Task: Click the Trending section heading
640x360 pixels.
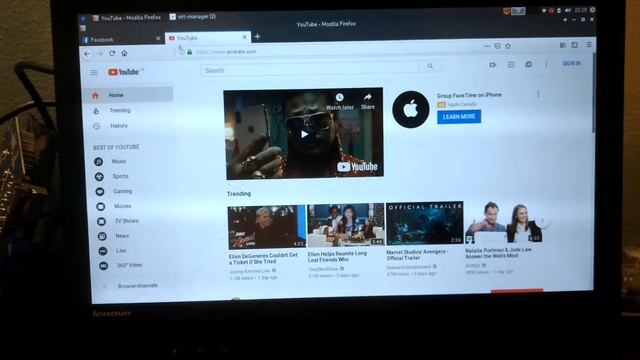Action: 239,194
